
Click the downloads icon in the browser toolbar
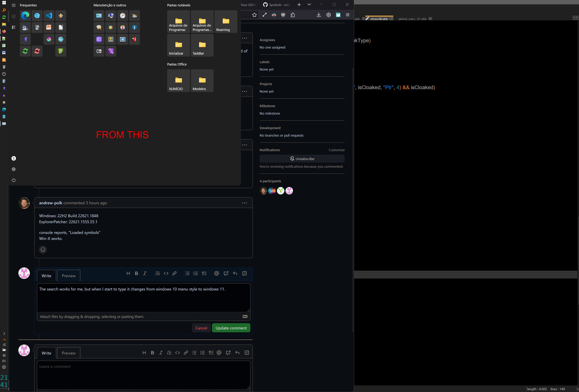pos(319,15)
